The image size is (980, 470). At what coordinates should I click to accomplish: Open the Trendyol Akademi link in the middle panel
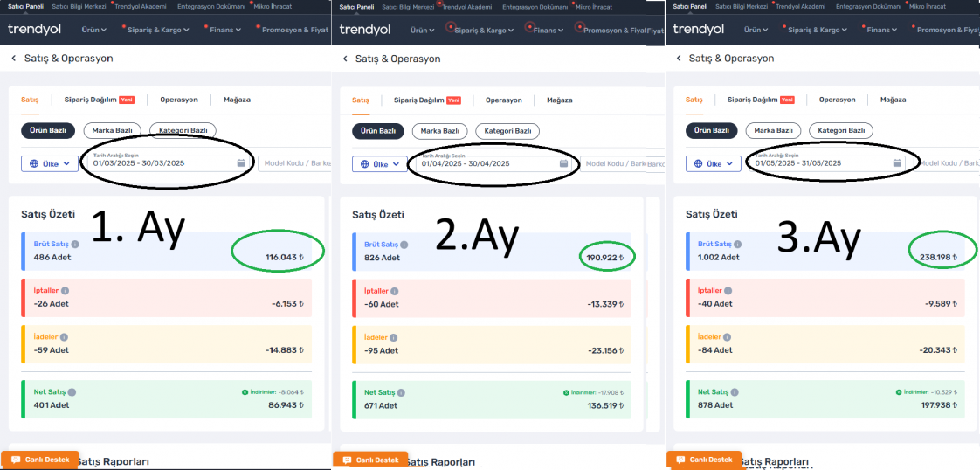(467, 7)
